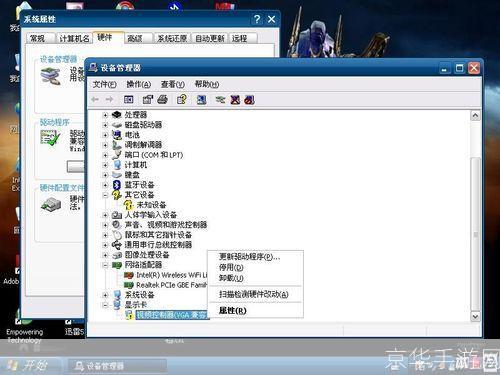Expand the 电池 node
This screenshot has height=375, width=500.
point(105,135)
